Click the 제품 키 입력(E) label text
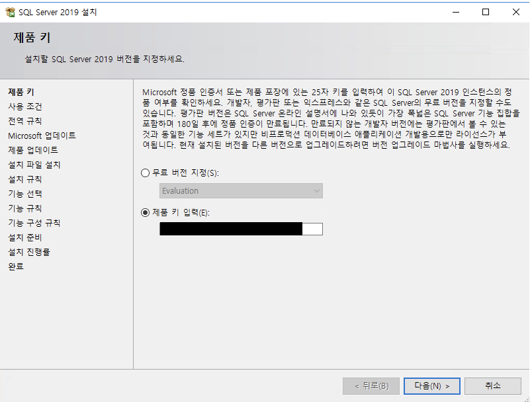 click(x=181, y=212)
